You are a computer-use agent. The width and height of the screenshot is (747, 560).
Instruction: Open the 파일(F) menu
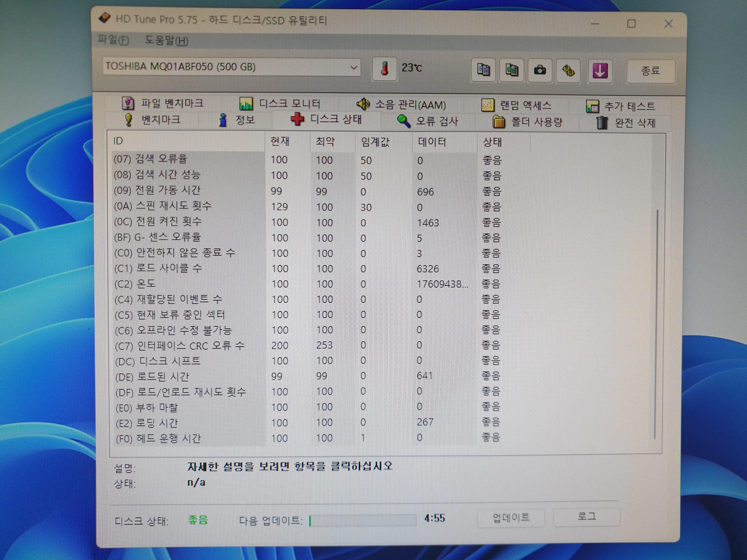pos(113,40)
